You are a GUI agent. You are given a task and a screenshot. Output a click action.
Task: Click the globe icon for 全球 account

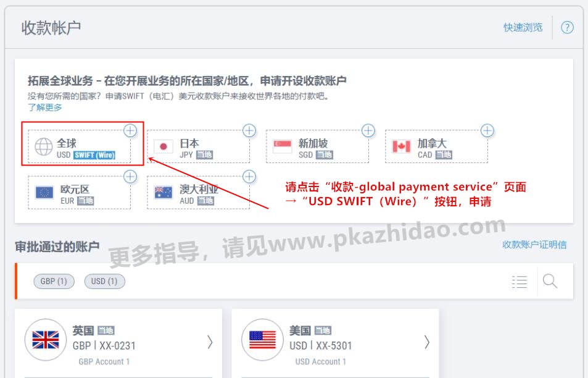[44, 146]
